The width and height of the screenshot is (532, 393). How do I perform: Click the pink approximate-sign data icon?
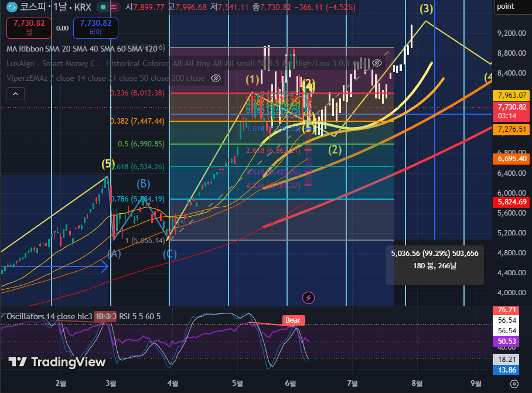click(114, 7)
